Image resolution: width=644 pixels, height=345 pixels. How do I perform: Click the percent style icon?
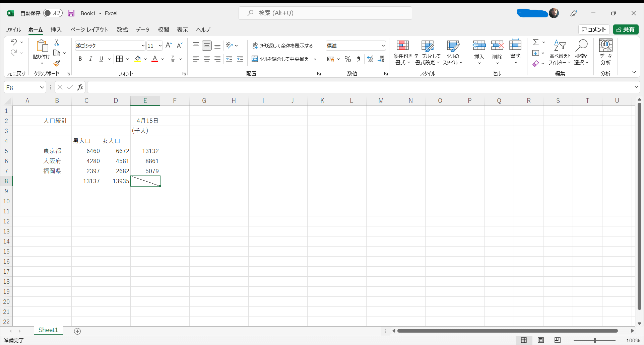(x=348, y=59)
